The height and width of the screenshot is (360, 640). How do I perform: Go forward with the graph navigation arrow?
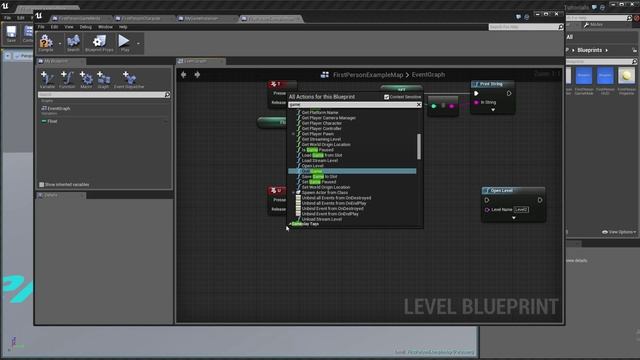[x=197, y=75]
